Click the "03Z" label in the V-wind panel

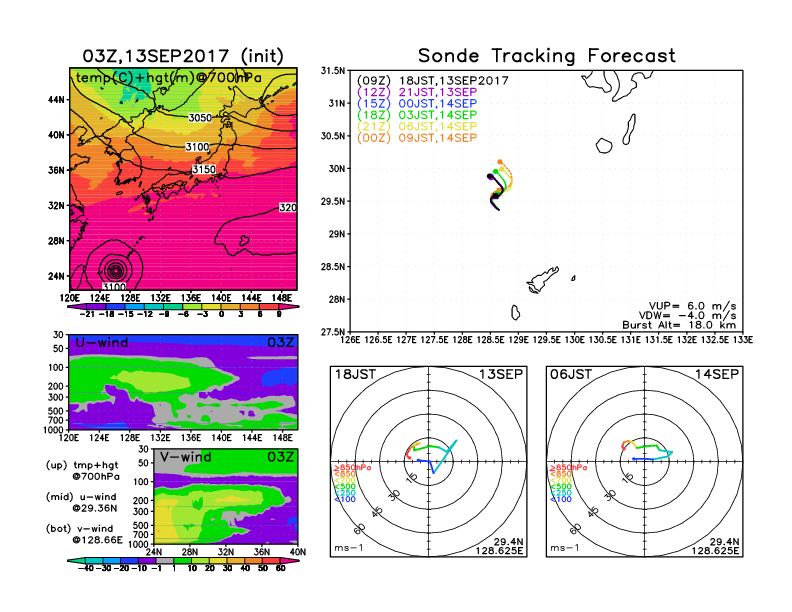pyautogui.click(x=281, y=457)
